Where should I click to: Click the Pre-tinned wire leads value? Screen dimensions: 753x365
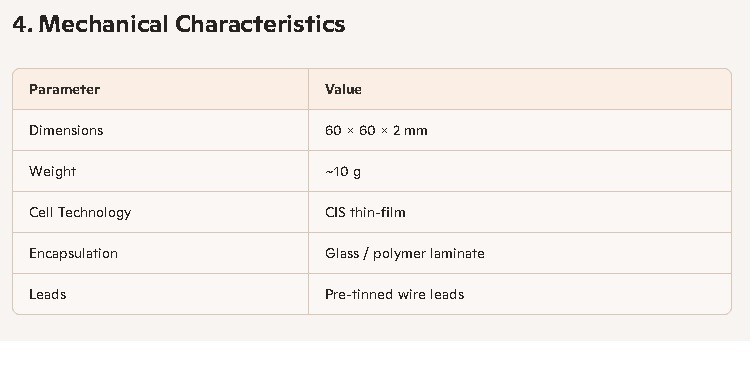click(394, 294)
